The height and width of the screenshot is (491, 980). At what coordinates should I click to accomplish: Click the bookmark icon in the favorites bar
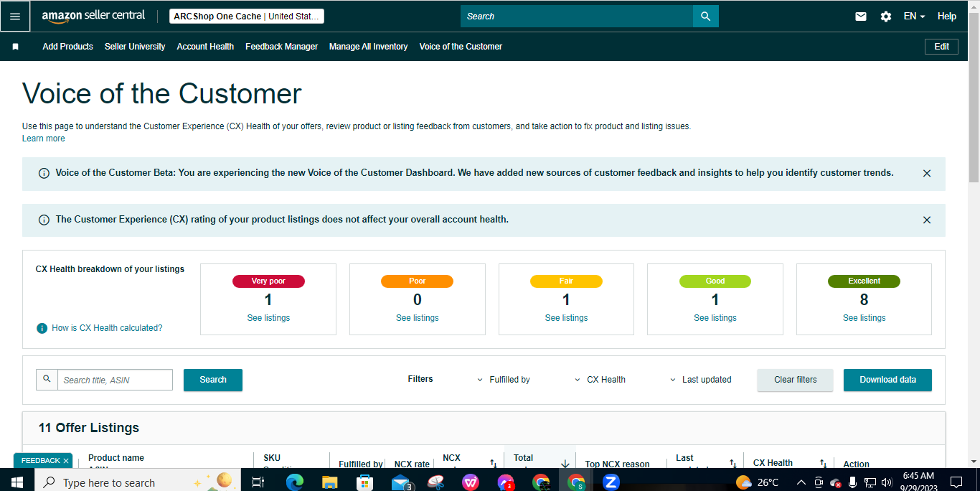tap(16, 47)
